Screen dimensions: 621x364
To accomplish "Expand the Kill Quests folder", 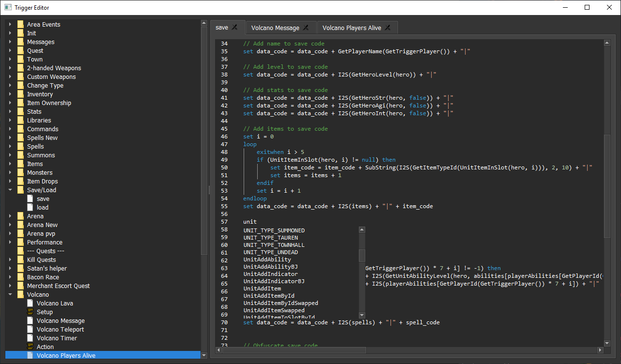I will [10, 260].
